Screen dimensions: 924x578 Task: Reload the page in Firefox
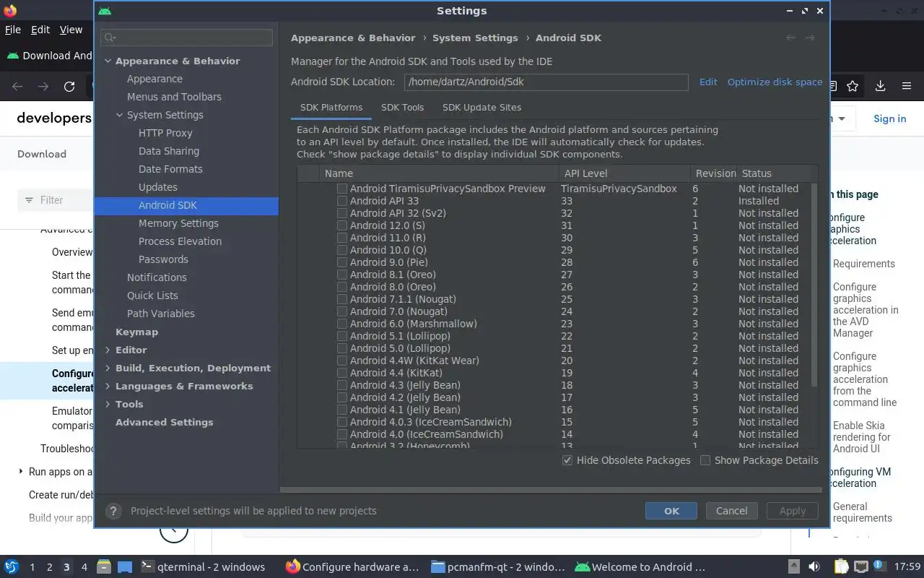click(x=69, y=87)
